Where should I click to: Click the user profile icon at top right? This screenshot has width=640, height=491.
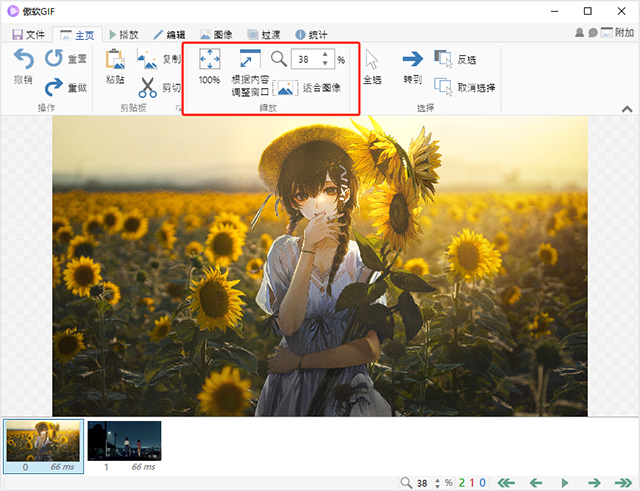pyautogui.click(x=579, y=33)
